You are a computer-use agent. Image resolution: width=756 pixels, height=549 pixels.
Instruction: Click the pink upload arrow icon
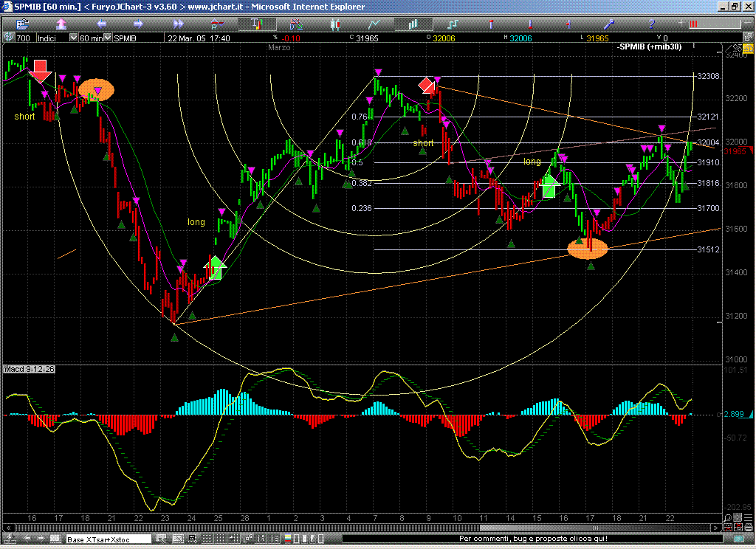tap(61, 24)
